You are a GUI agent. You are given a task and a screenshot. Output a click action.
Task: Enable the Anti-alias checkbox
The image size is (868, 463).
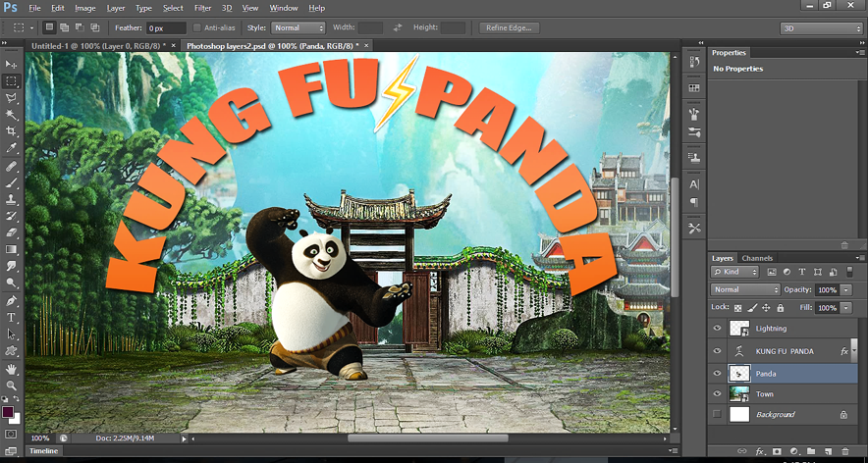(197, 27)
